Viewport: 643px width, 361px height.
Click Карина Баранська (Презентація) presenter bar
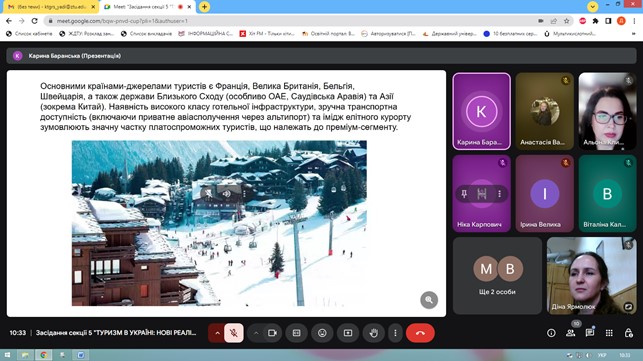pyautogui.click(x=321, y=56)
